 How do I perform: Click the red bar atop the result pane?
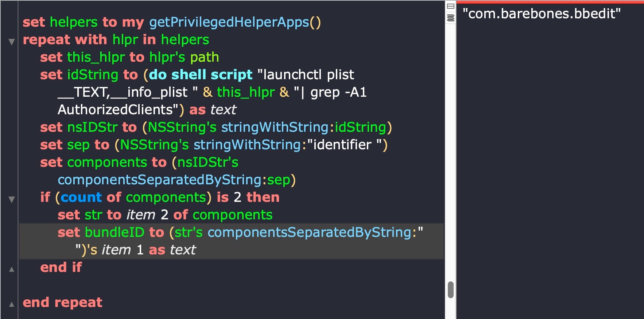point(550,2)
